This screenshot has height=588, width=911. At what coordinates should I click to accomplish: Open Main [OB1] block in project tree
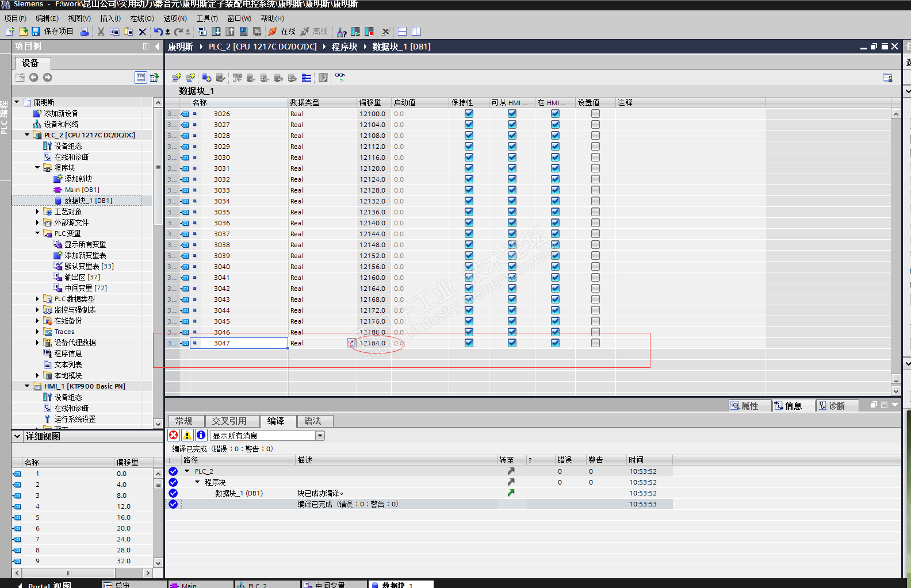tap(82, 190)
